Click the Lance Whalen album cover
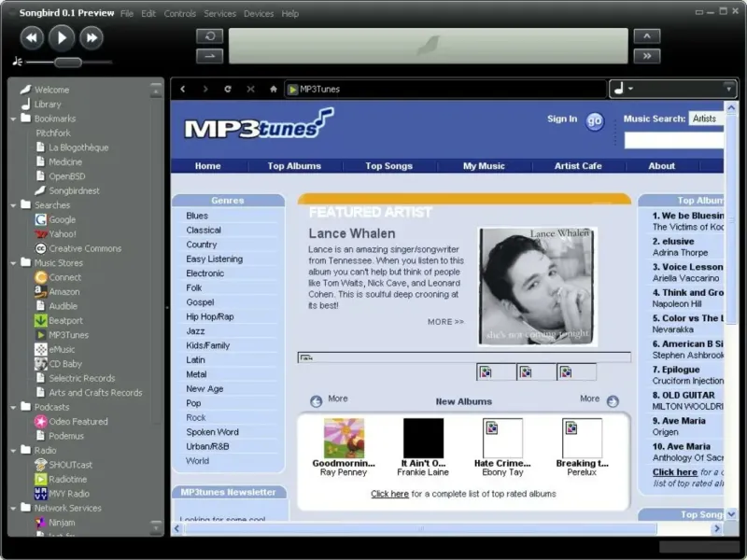The width and height of the screenshot is (747, 560). pyautogui.click(x=537, y=287)
